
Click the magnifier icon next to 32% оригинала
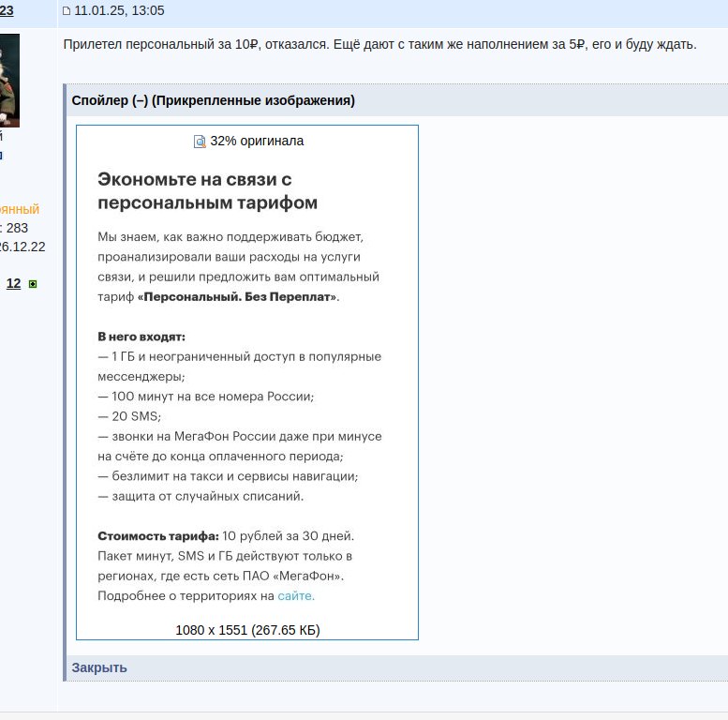(x=200, y=142)
